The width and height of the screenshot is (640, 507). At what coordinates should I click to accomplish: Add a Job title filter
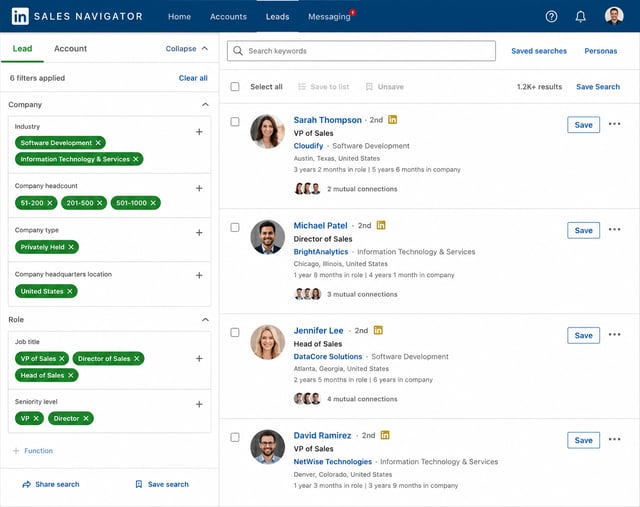coord(199,358)
